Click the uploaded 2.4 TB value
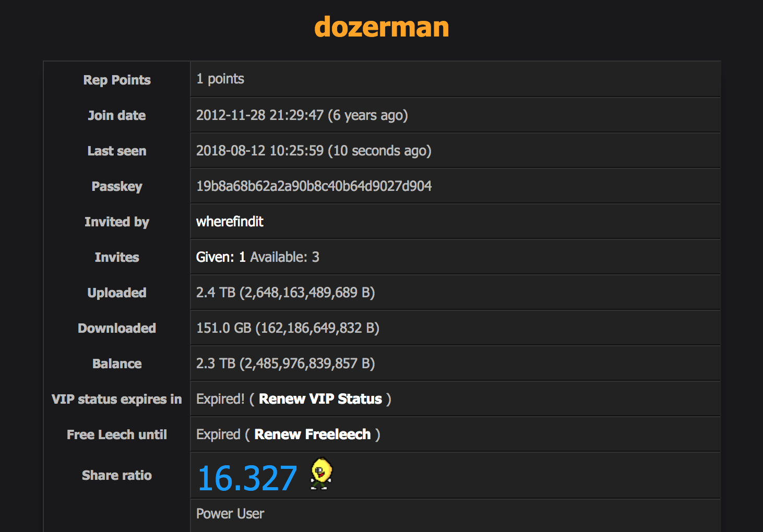The width and height of the screenshot is (763, 532). click(285, 293)
